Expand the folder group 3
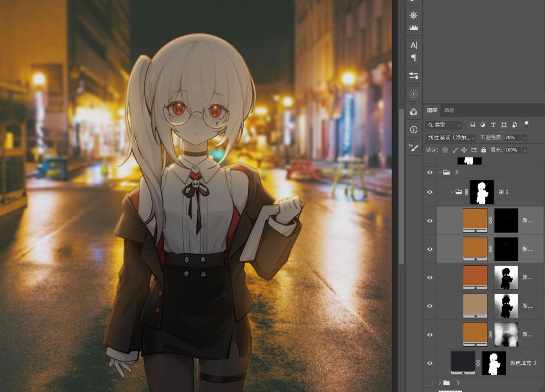 click(x=440, y=383)
